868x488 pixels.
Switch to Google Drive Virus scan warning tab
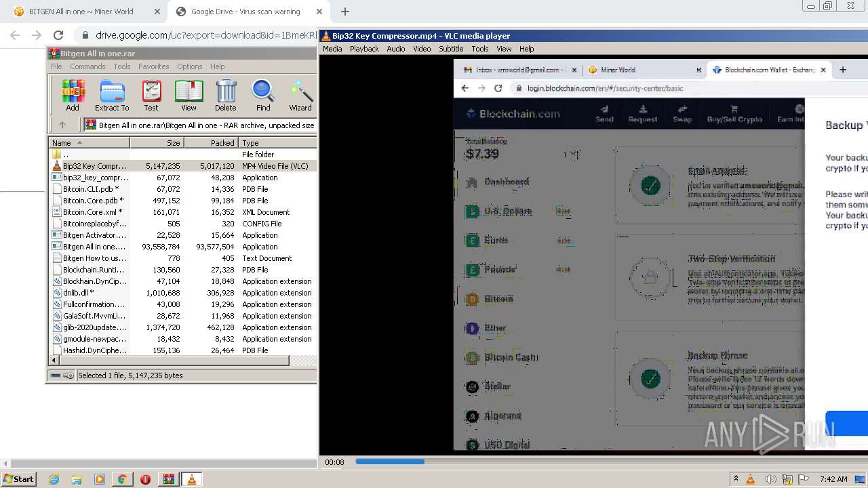245,12
